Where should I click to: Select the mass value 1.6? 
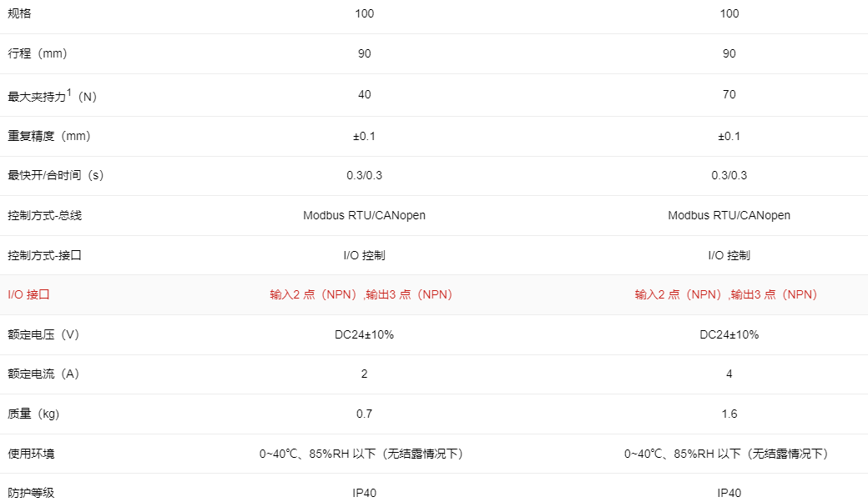tap(729, 414)
